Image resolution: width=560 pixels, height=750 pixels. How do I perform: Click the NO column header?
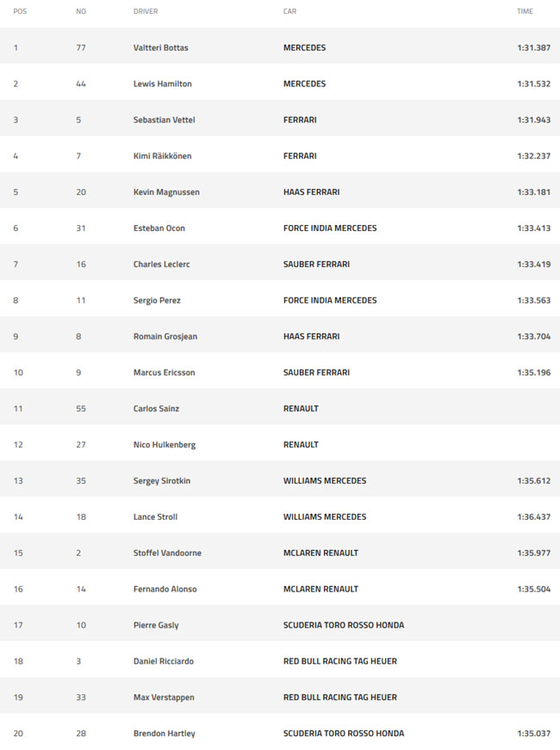coord(81,11)
